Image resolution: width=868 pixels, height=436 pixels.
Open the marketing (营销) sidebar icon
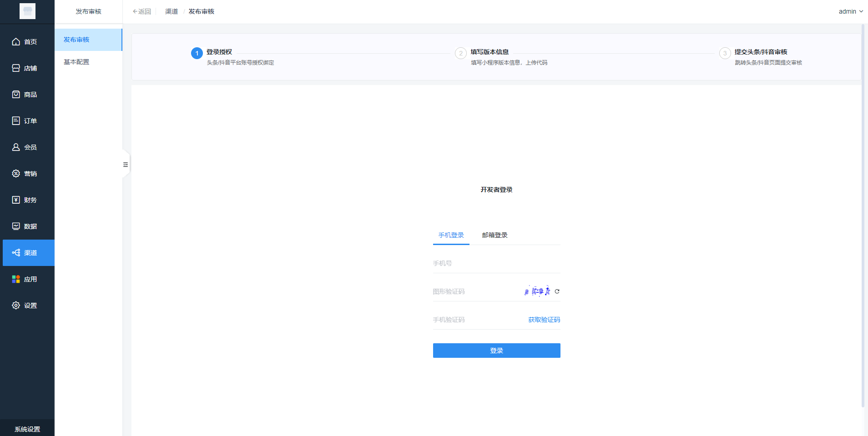(16, 174)
